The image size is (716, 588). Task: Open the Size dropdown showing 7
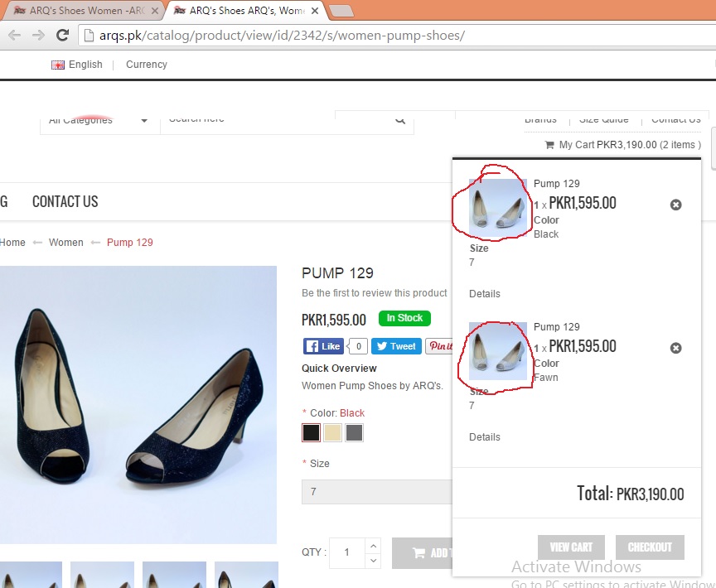tap(377, 492)
